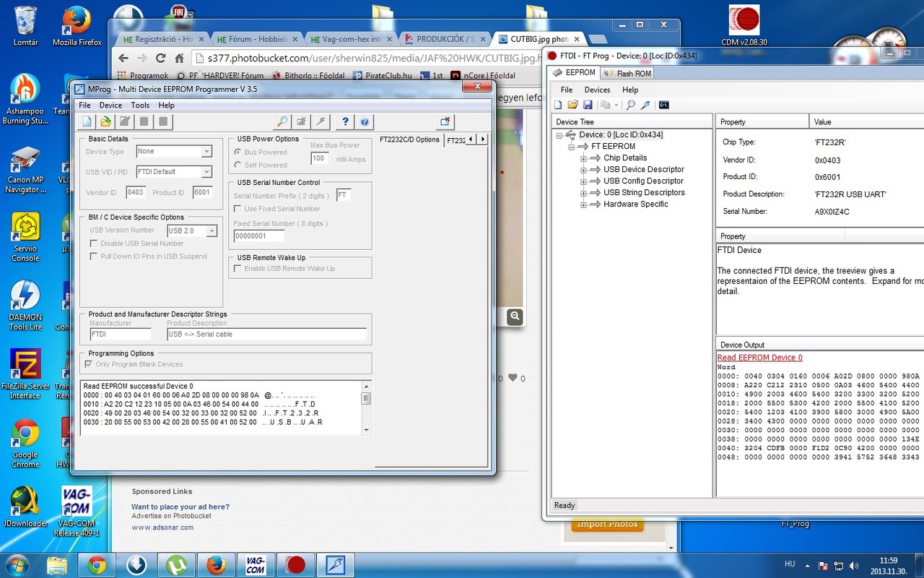This screenshot has width=924, height=578.
Task: Check Enable USB Remote Wake Up
Action: click(237, 269)
